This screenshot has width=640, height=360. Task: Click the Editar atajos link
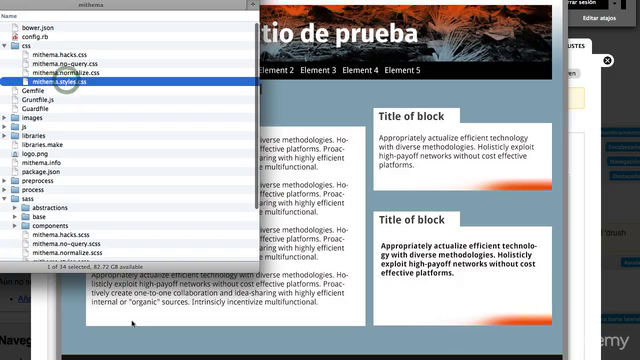pos(599,18)
